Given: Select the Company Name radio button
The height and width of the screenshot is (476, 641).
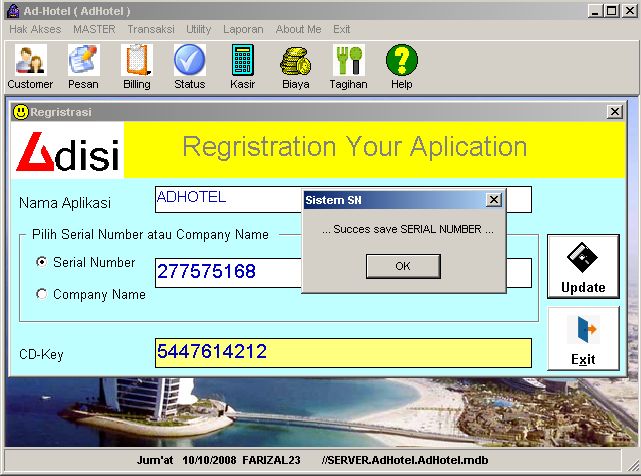Looking at the screenshot, I should pyautogui.click(x=42, y=294).
